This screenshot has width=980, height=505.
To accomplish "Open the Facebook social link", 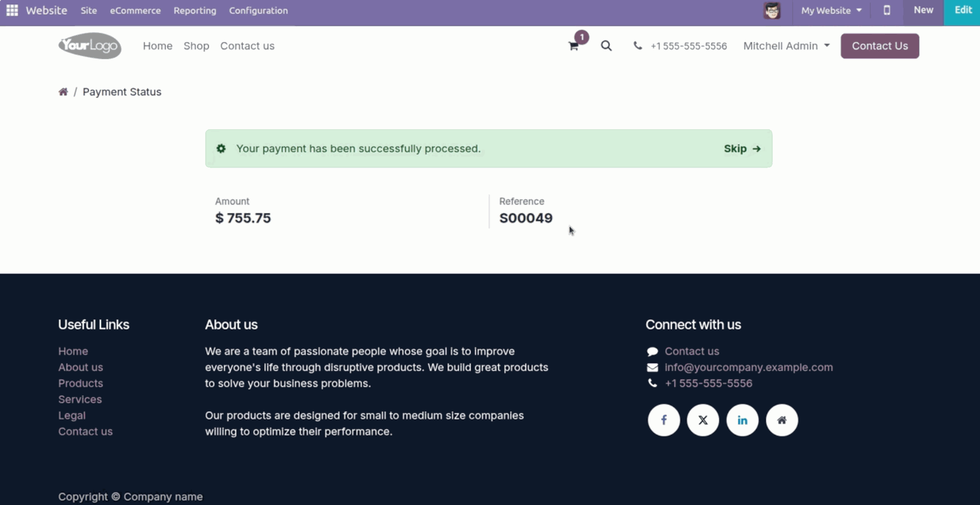I will click(x=664, y=420).
